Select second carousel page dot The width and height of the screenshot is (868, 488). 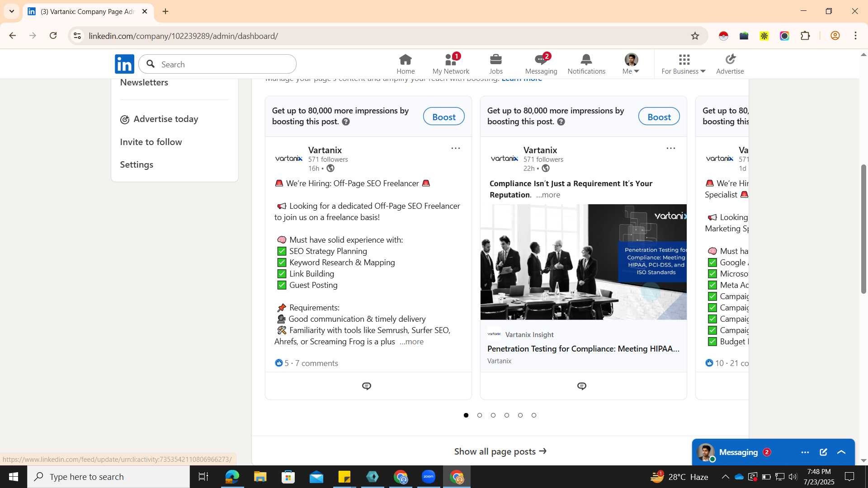[x=480, y=415]
